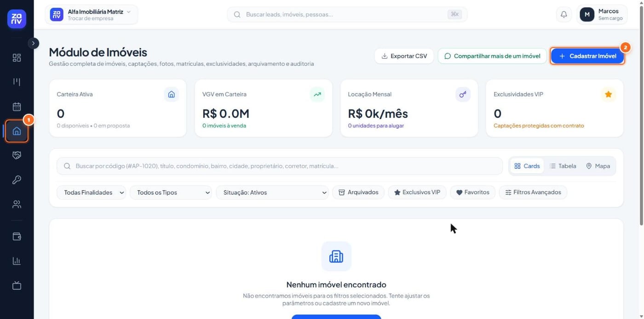
Task: Click Exportar CSV button
Action: coord(404,56)
